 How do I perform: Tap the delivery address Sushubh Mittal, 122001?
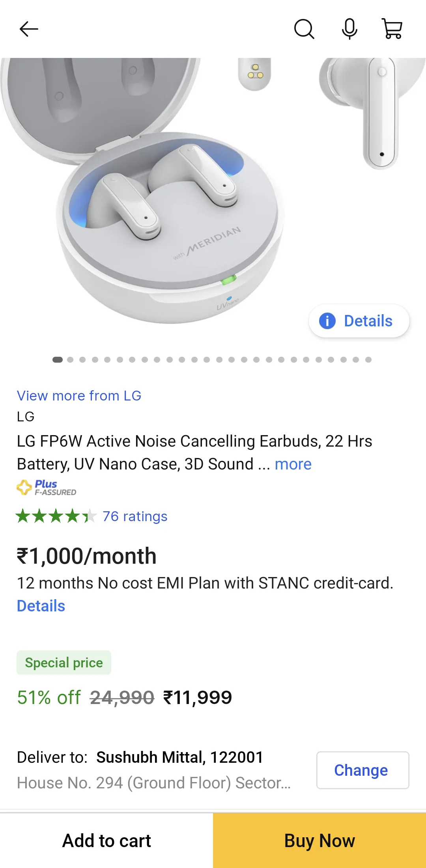[x=179, y=757]
